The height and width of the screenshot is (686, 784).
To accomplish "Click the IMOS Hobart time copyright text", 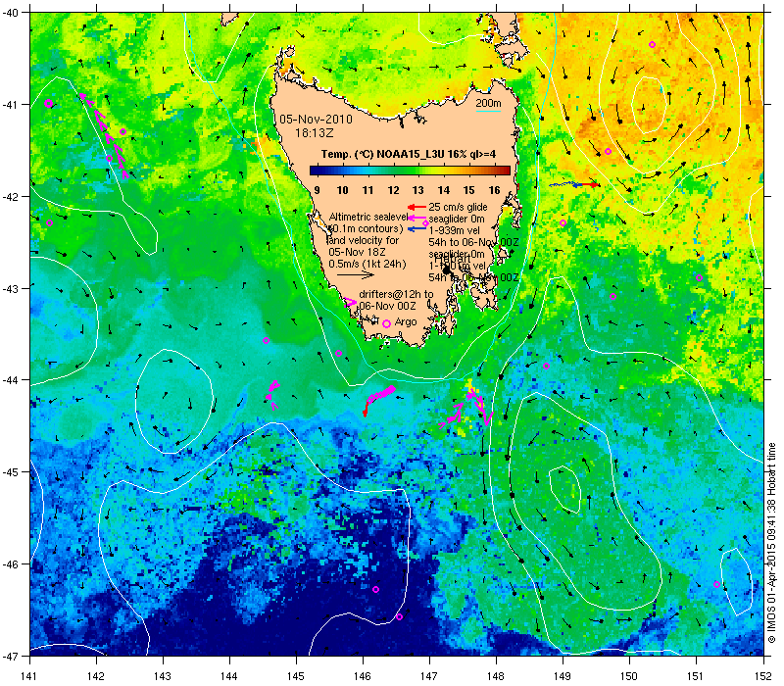I will (x=771, y=544).
